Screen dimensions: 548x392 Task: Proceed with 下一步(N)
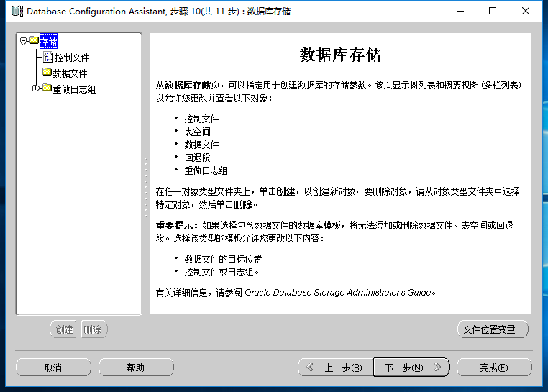coord(411,368)
